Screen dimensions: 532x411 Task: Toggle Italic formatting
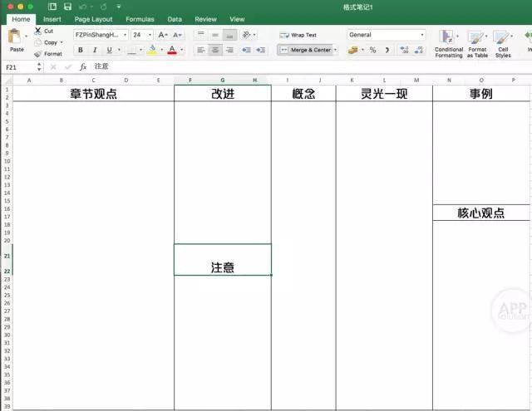[95, 50]
